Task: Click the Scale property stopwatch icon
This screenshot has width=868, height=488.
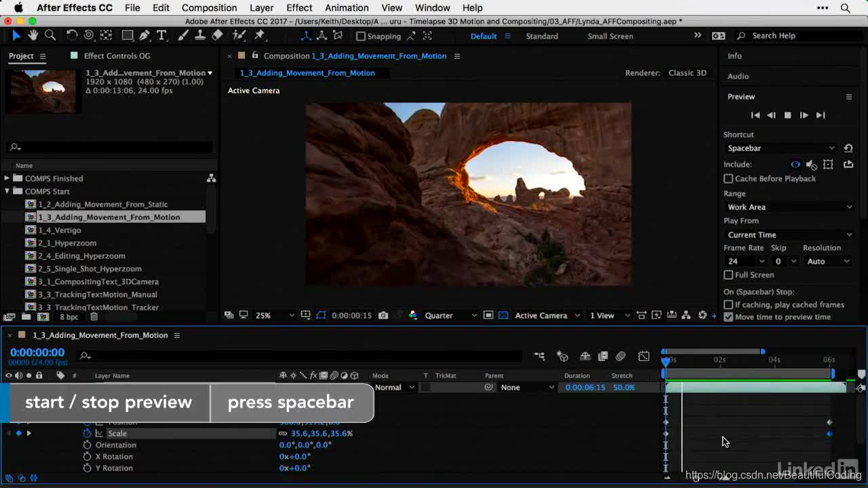Action: (x=87, y=433)
